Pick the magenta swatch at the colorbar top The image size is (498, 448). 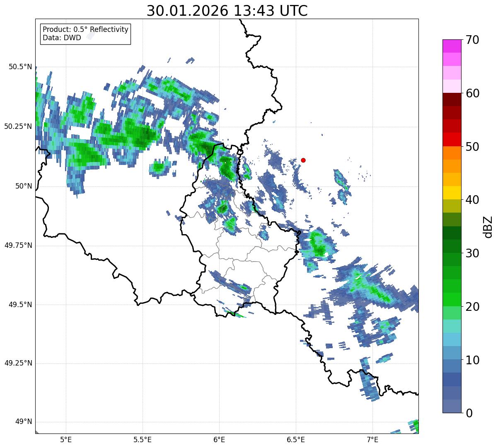coord(452,46)
